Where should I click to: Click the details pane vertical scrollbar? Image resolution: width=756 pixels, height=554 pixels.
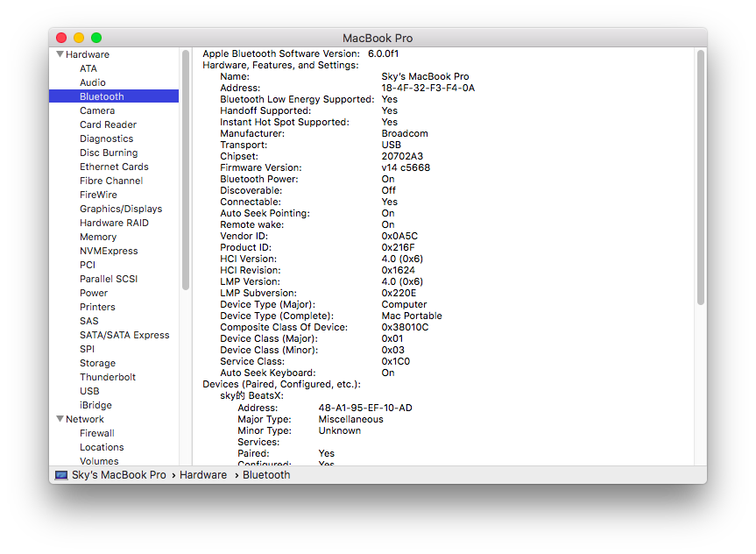[x=701, y=177]
